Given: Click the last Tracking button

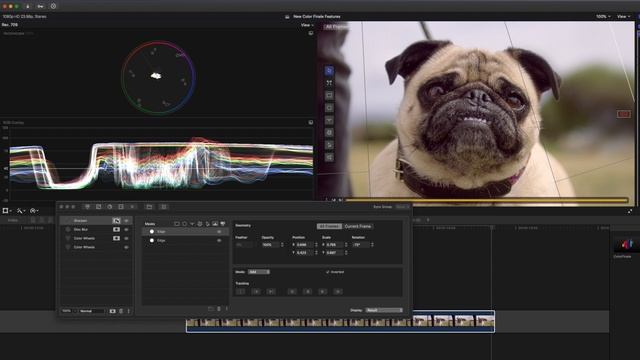Looking at the screenshot, I should [x=338, y=291].
